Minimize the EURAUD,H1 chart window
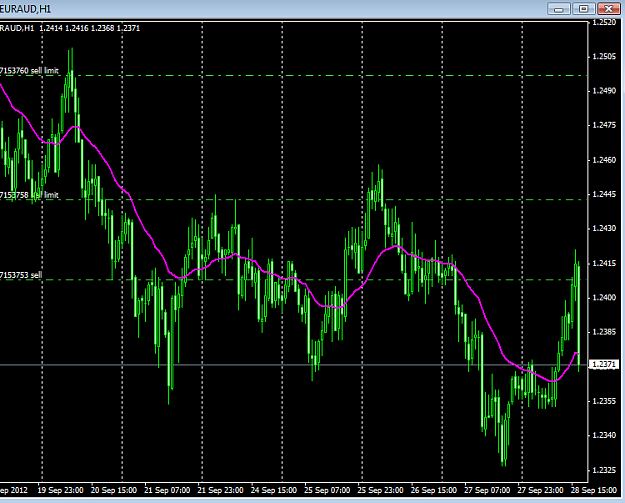 (x=559, y=9)
